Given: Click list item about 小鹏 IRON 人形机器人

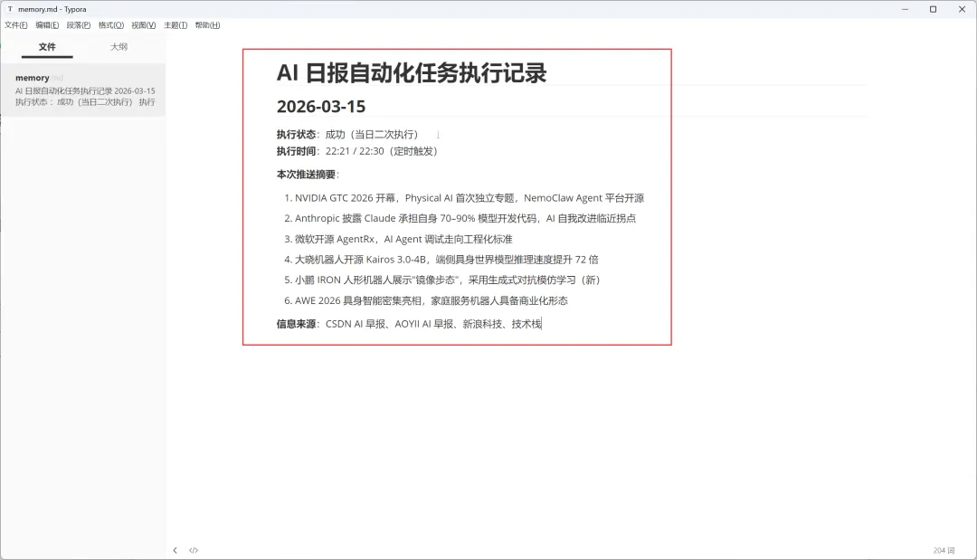Looking at the screenshot, I should pyautogui.click(x=442, y=280).
